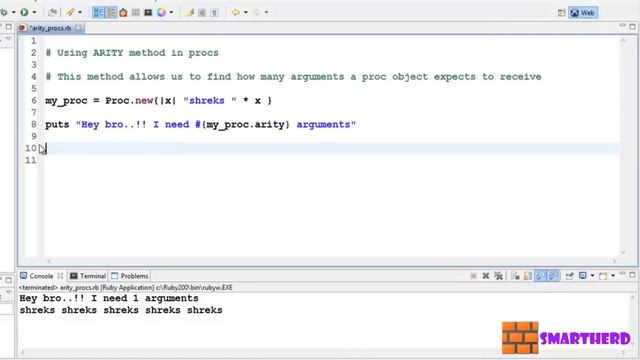Toggle show console on standard error change
Image resolution: width=640 pixels, height=360 pixels.
(553, 276)
